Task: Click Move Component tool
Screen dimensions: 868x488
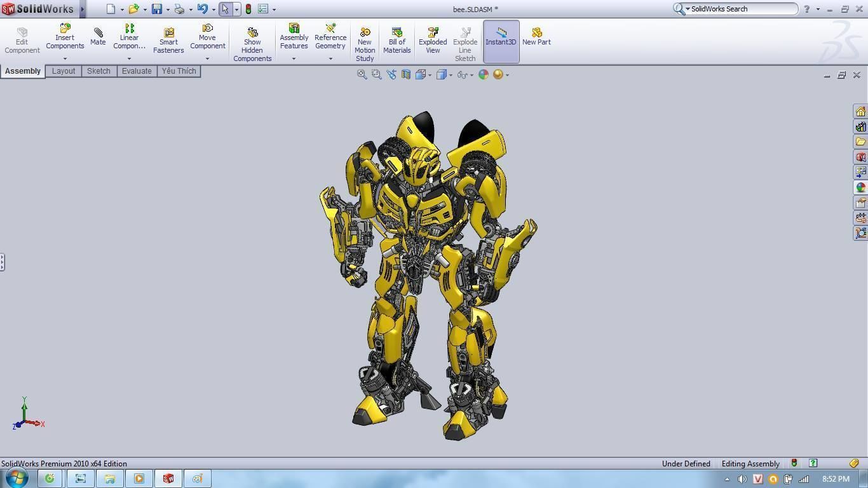Action: click(x=207, y=36)
